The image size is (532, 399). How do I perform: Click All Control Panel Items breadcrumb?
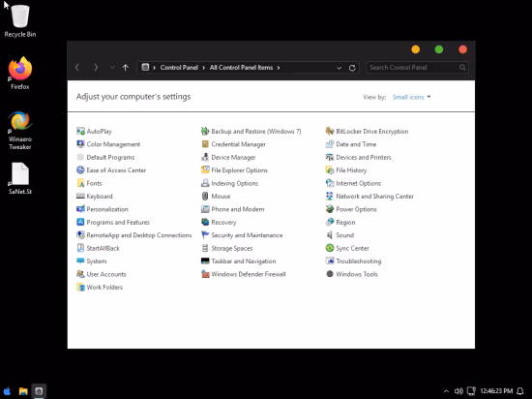click(x=241, y=68)
